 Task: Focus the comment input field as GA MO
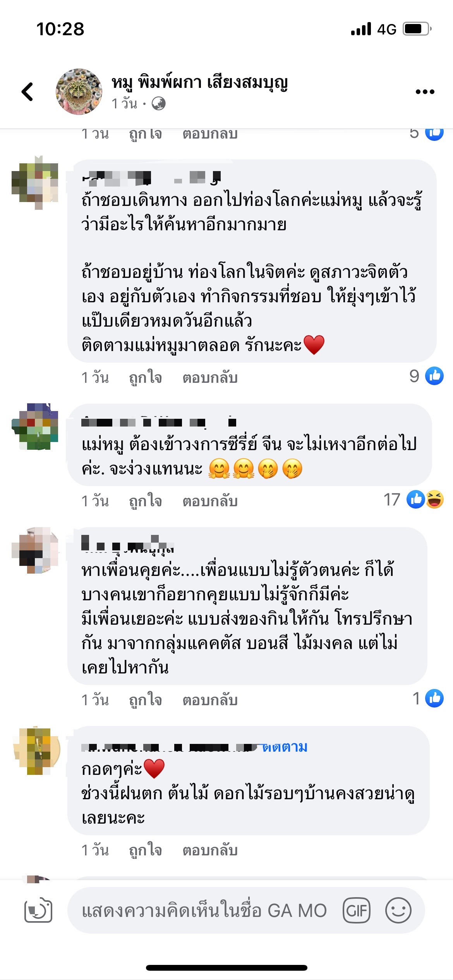pyautogui.click(x=204, y=910)
